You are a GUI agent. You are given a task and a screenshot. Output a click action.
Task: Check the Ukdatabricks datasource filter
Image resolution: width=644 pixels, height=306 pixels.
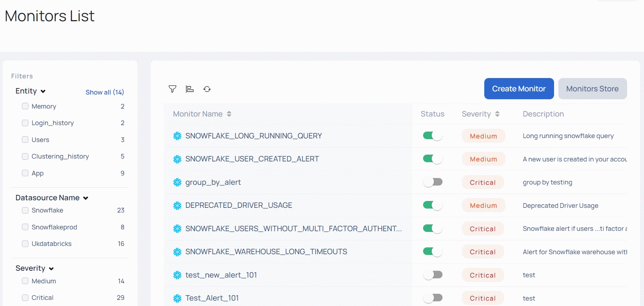pyautogui.click(x=25, y=244)
